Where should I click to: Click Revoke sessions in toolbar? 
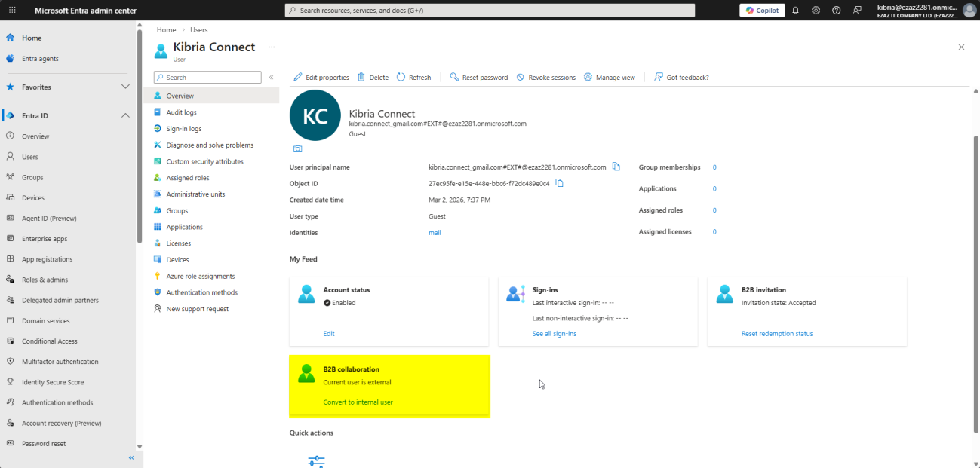tap(545, 78)
